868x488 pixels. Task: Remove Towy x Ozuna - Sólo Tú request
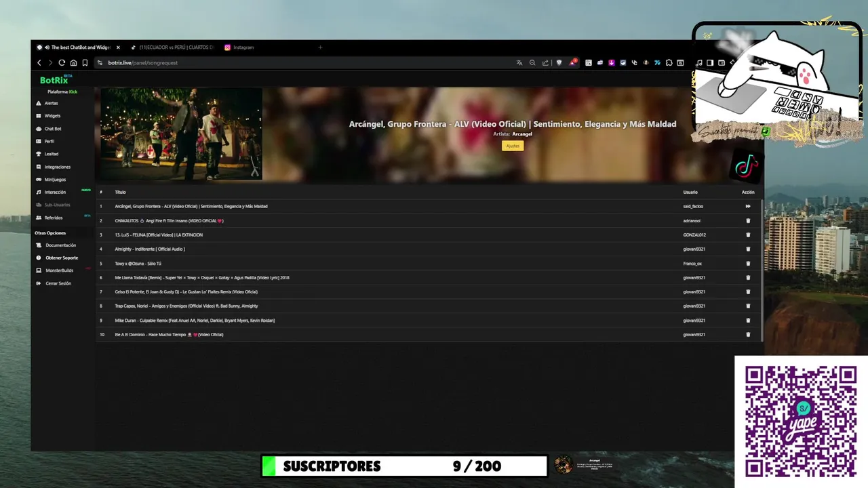click(748, 263)
